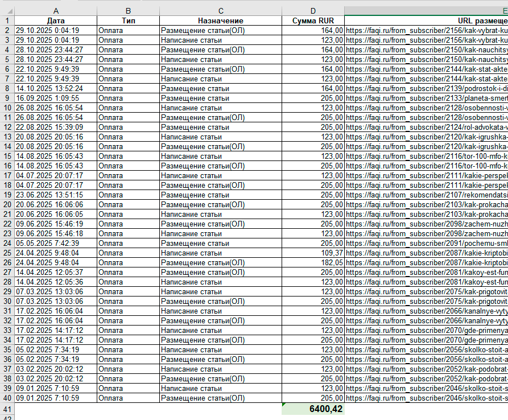
Task: Select amount 123,00 in row 39
Action: (313, 388)
